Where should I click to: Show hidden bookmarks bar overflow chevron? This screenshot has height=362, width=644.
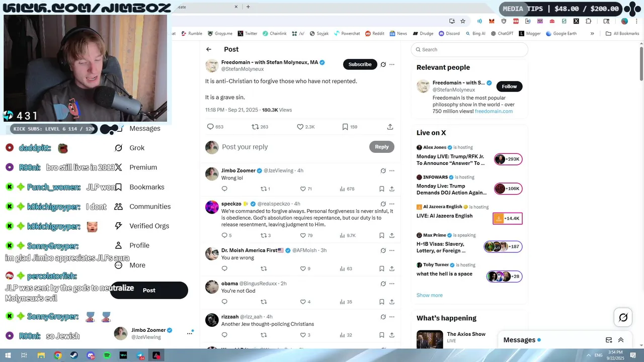592,34
